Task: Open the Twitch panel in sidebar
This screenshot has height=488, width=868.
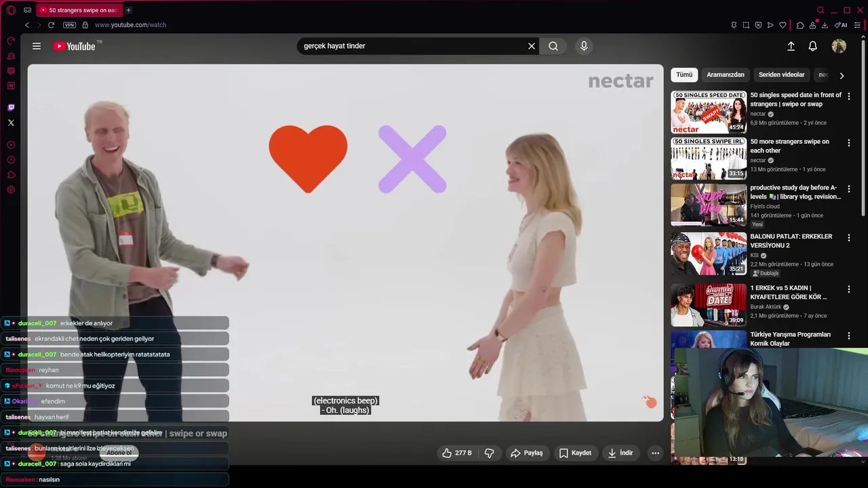Action: pos(11,107)
